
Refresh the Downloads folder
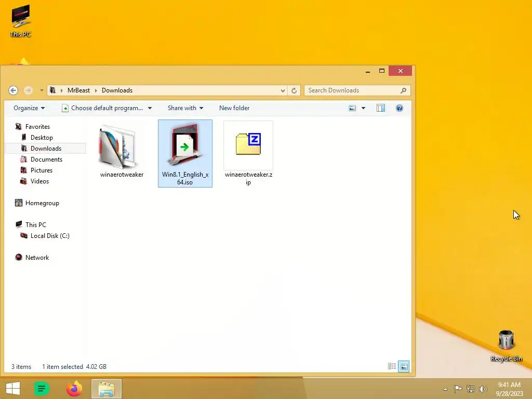(x=294, y=90)
